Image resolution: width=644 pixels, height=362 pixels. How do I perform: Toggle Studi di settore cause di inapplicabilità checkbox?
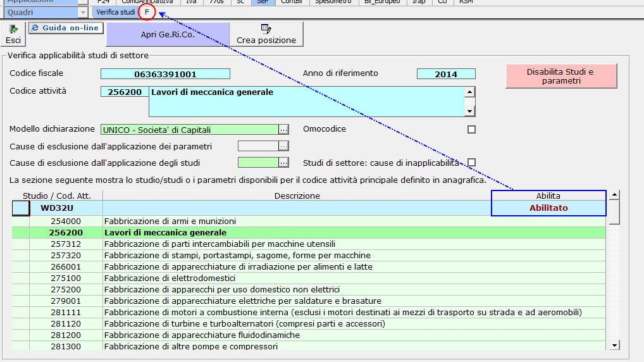471,162
